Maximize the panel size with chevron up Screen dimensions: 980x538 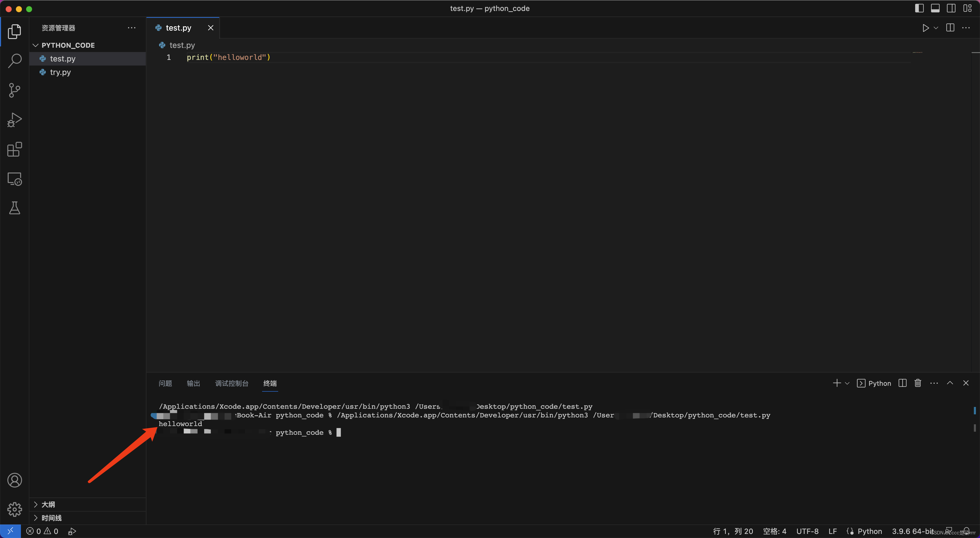pos(950,383)
